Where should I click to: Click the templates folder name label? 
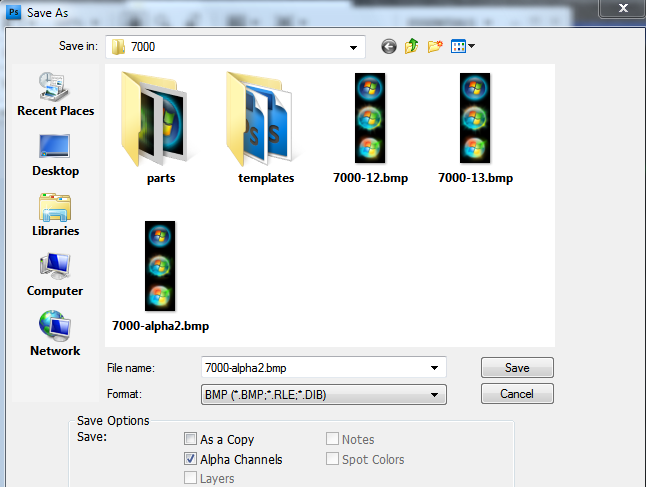click(x=266, y=178)
